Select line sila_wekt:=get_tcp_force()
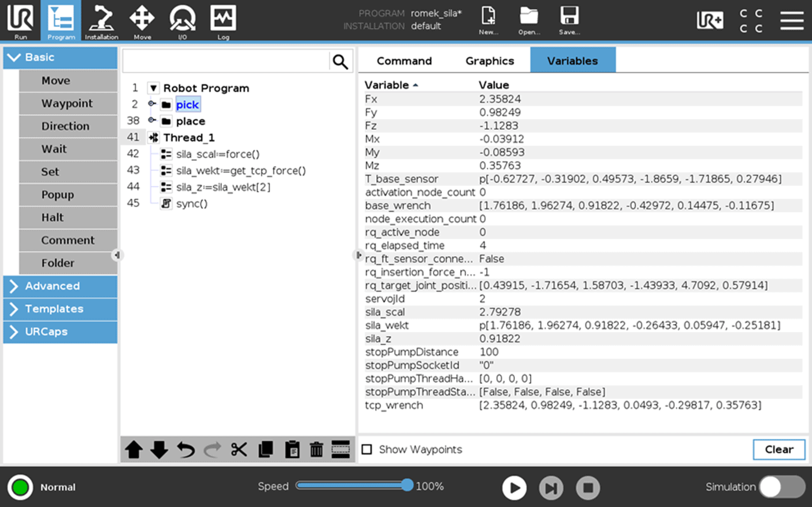This screenshot has width=812, height=507. point(241,171)
